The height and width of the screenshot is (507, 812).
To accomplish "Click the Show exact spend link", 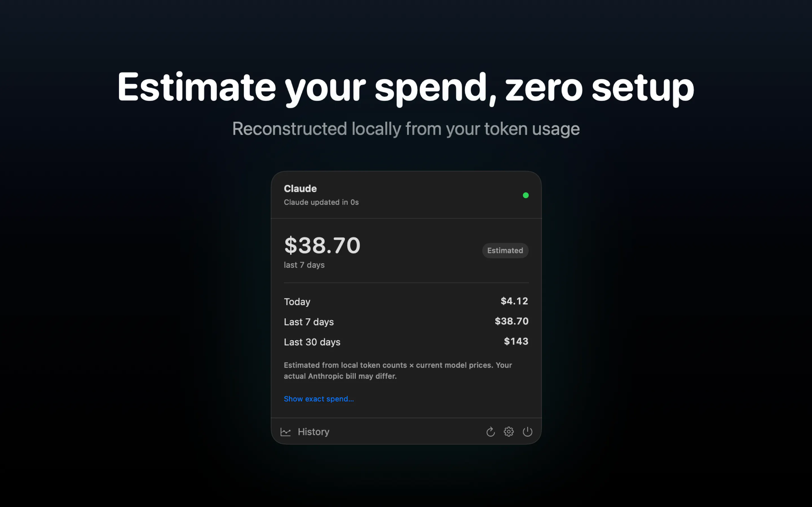I will pos(319,399).
